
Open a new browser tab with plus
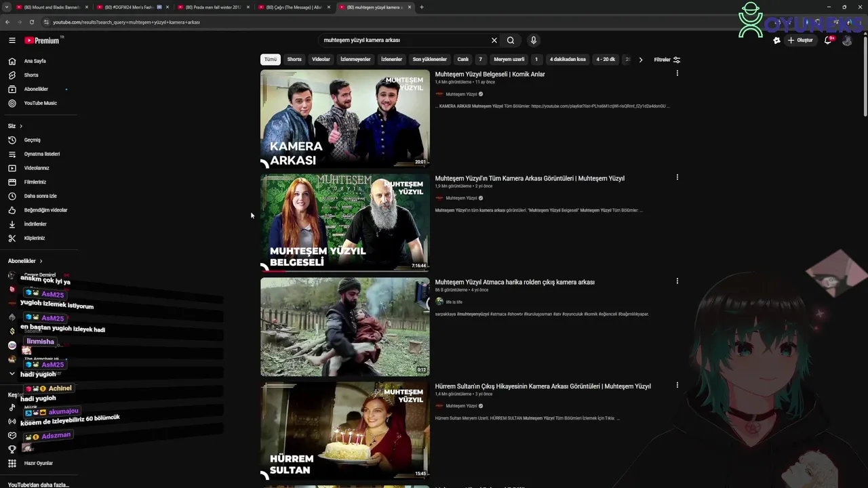point(421,7)
